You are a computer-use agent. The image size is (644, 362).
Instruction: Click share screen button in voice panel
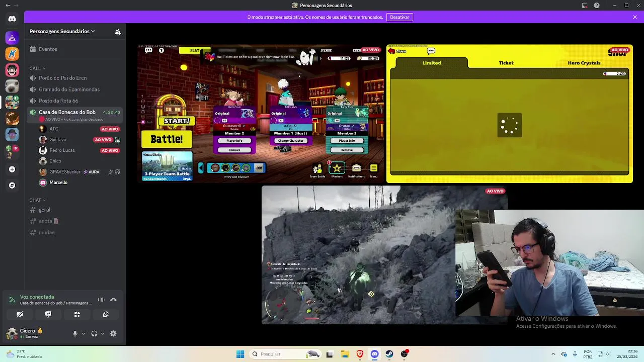pyautogui.click(x=48, y=314)
